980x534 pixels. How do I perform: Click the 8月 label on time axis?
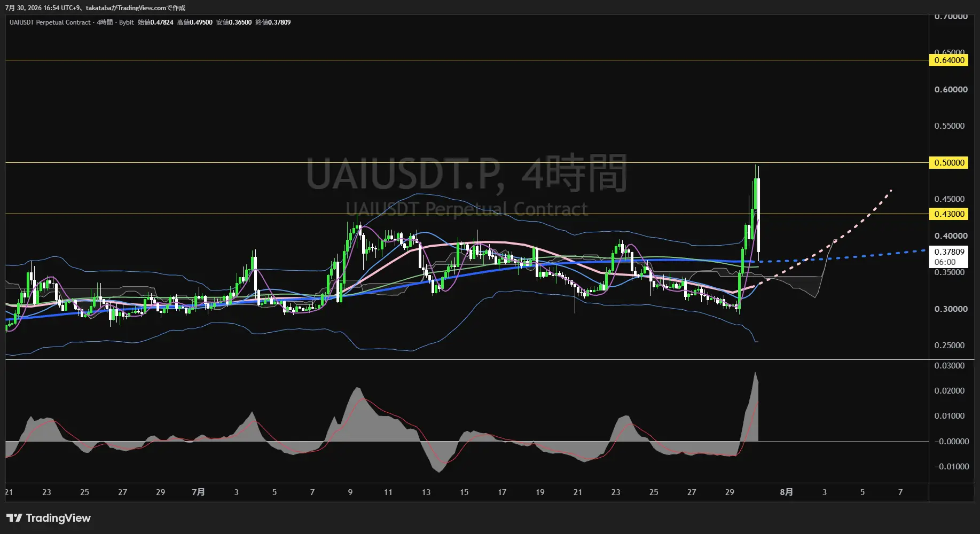point(786,492)
